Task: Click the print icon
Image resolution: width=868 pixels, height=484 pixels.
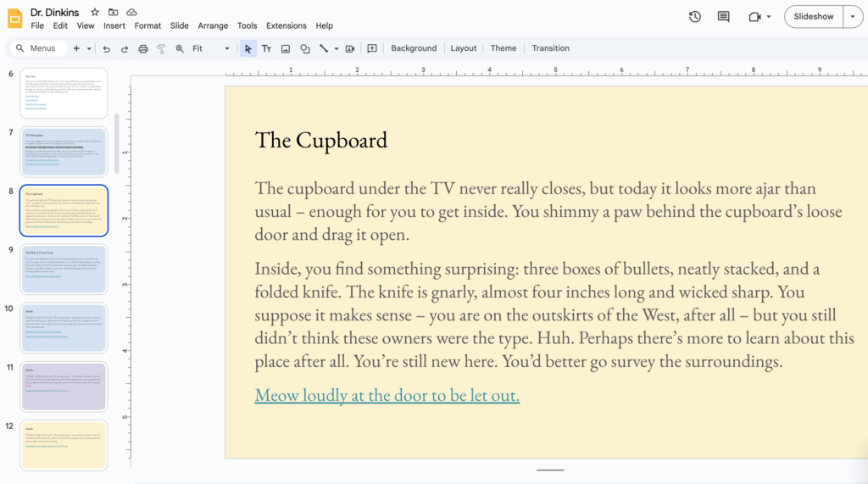Action: (142, 49)
